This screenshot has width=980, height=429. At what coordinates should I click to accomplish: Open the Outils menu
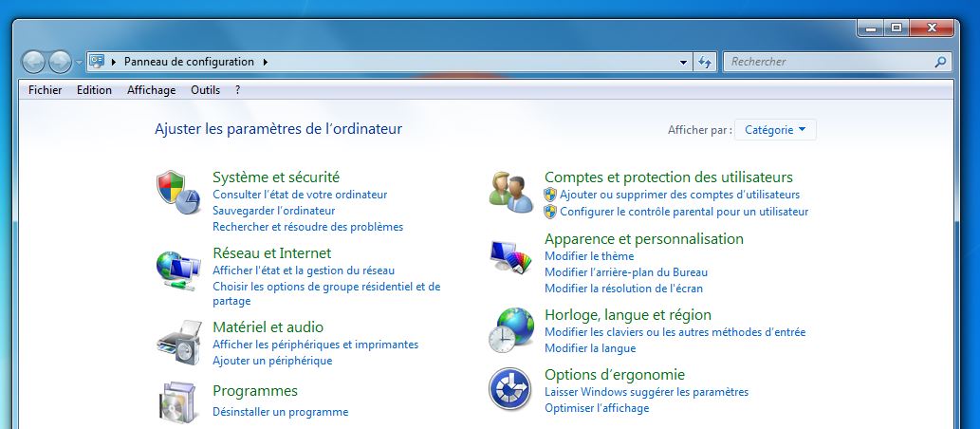(206, 90)
